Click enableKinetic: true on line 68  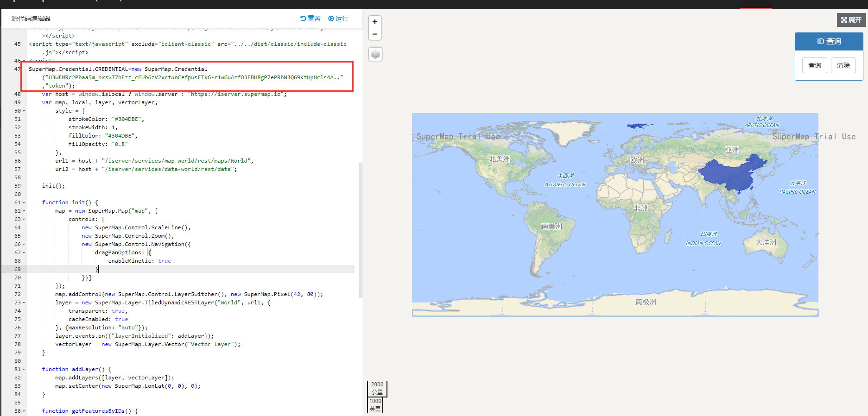click(x=139, y=261)
